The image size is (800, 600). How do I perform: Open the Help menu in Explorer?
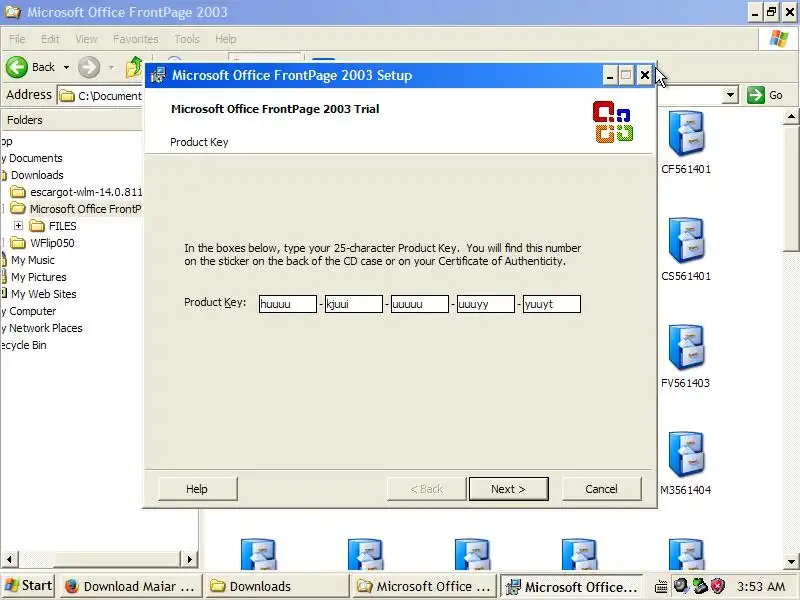tap(226, 39)
